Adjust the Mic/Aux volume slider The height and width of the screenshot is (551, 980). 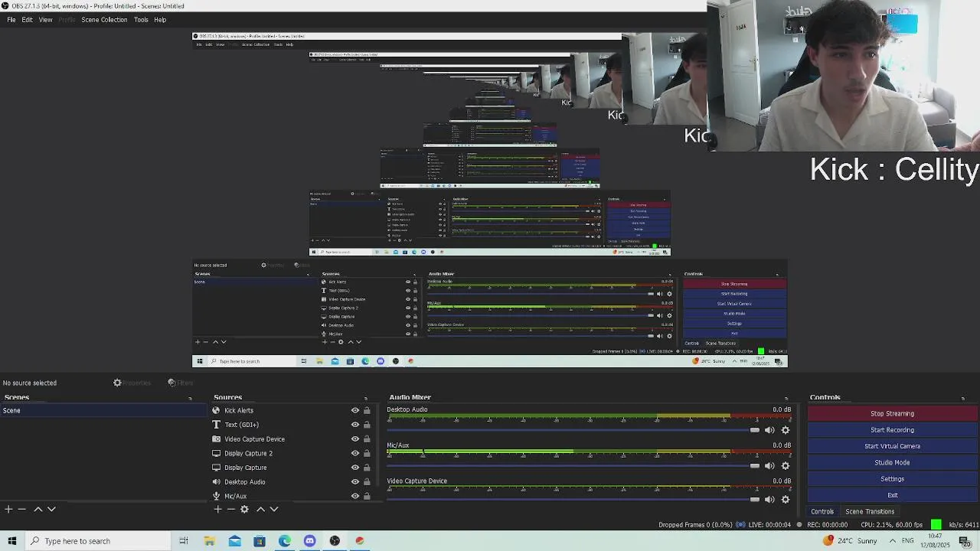[573, 465]
